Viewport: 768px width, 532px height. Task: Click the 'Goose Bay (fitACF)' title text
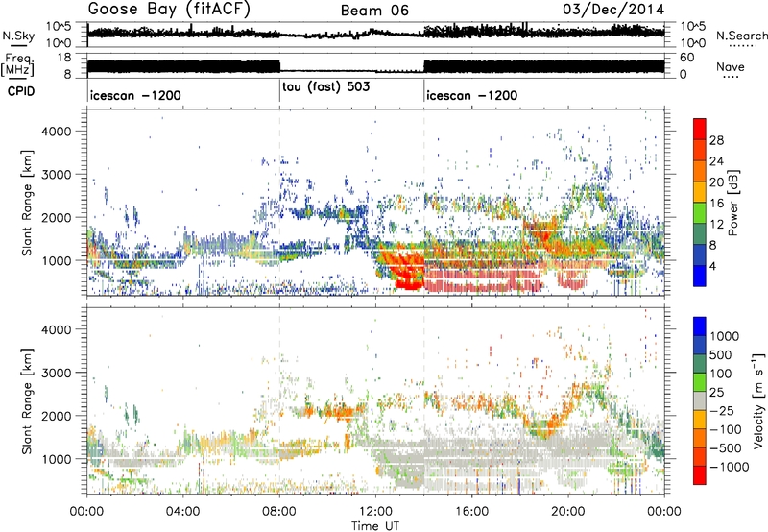169,10
